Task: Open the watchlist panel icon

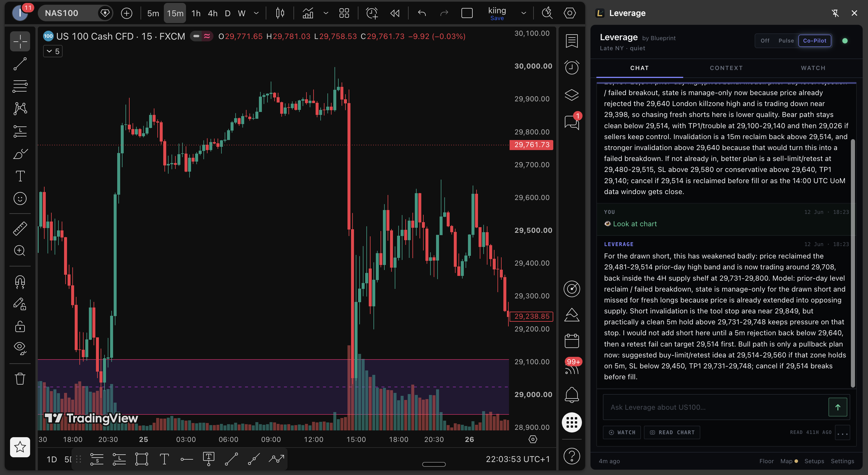Action: 572,41
